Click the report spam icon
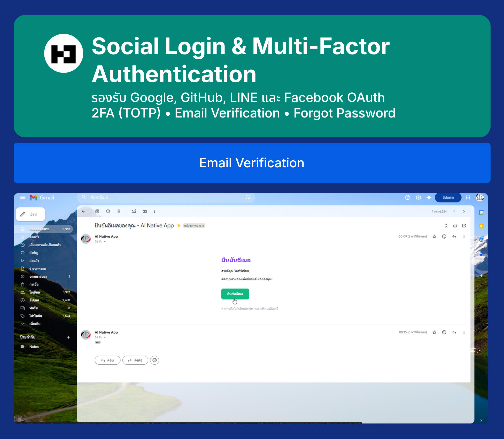504x439 pixels. coord(108,211)
